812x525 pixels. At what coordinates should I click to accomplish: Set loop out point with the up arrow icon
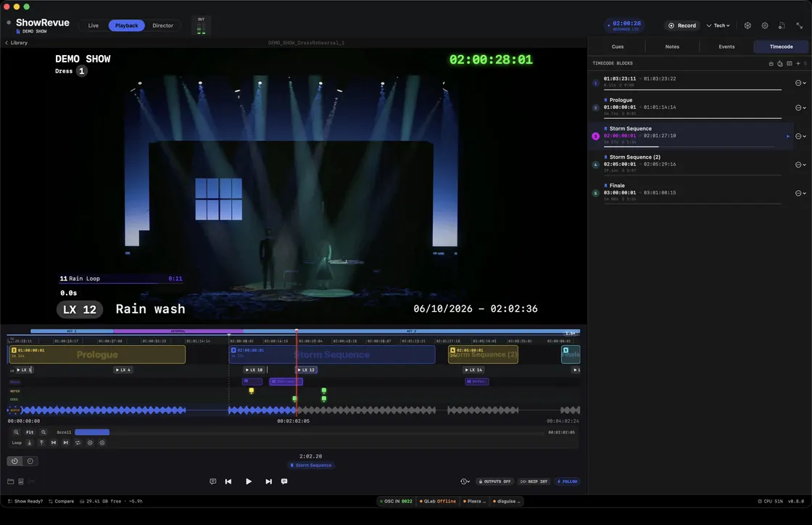(41, 442)
